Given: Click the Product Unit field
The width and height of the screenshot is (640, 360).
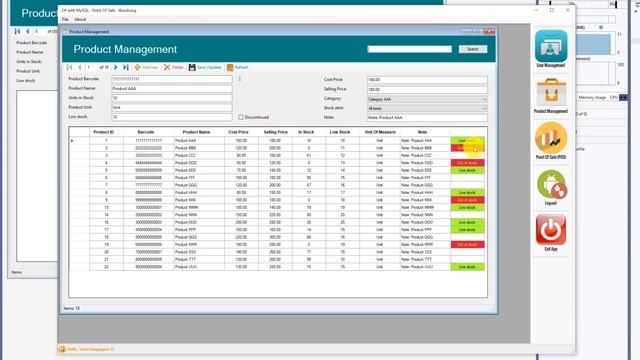Looking at the screenshot, I should [172, 107].
